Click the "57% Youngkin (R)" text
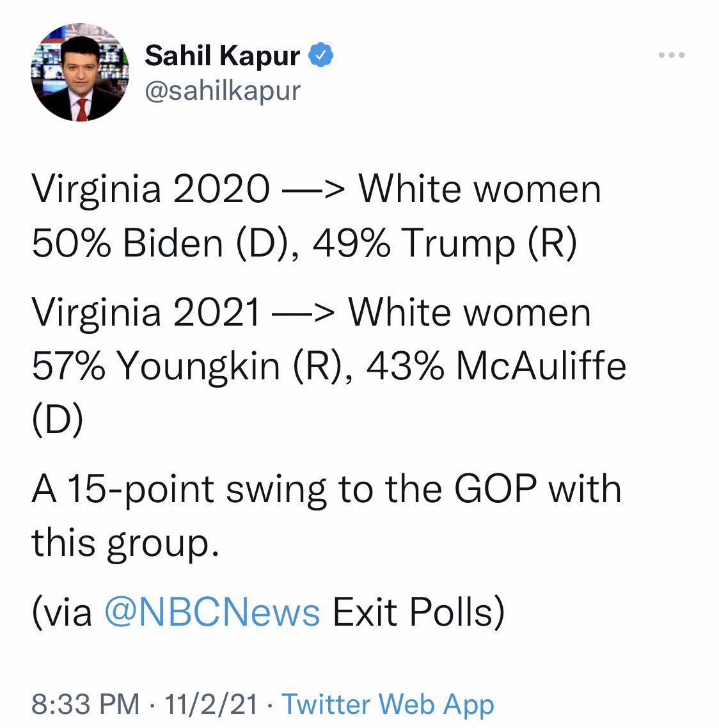Image resolution: width=719 pixels, height=728 pixels. (x=191, y=367)
